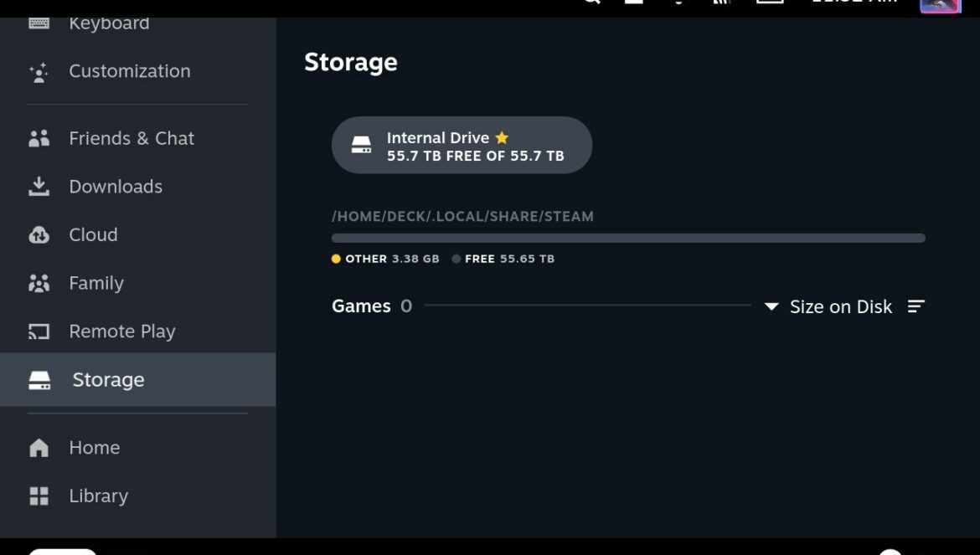Open the Size on Disk sort selector

(x=828, y=306)
